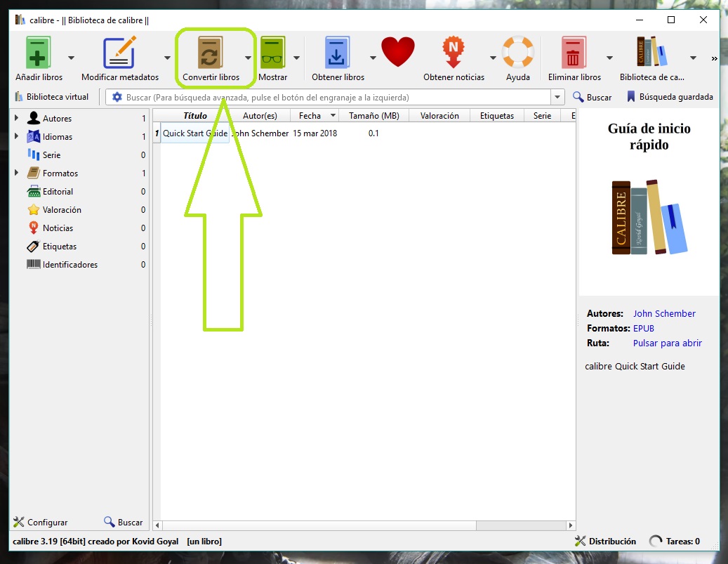Expand the Formatos category
The width and height of the screenshot is (728, 564).
(17, 173)
